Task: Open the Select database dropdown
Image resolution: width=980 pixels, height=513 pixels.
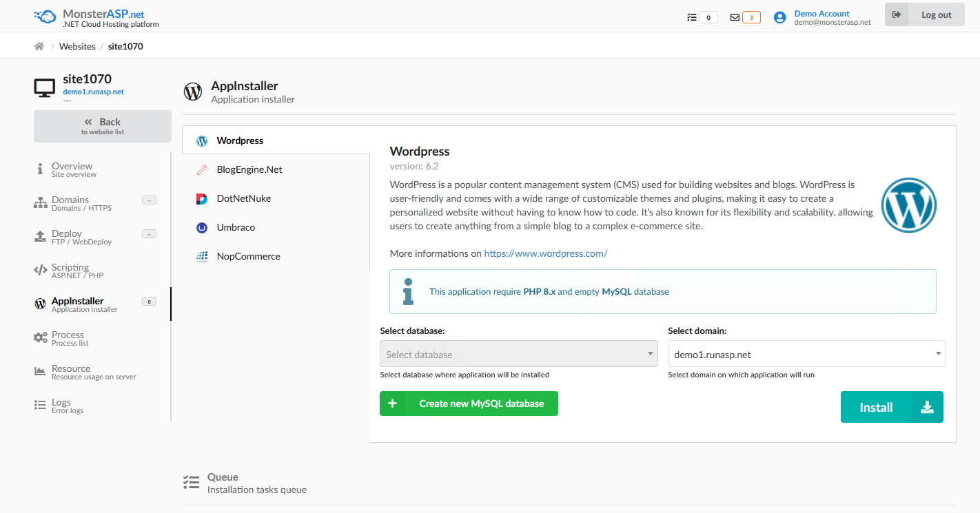Action: (x=519, y=354)
